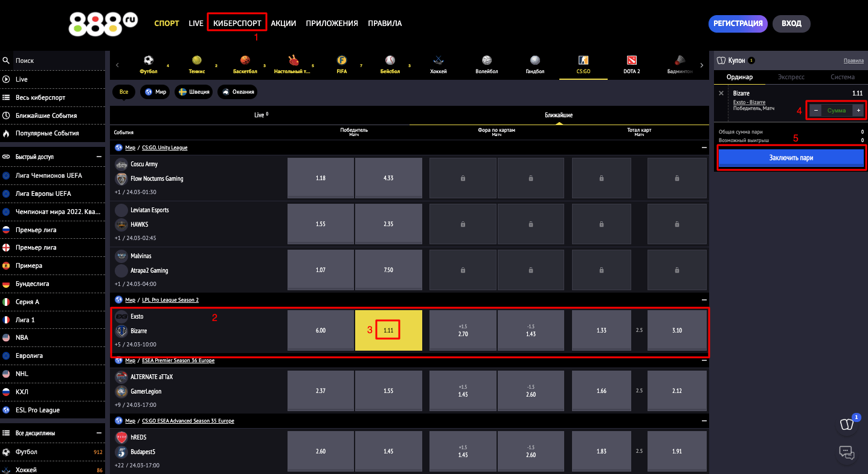The height and width of the screenshot is (474, 868).
Task: Select odds 4.33 for Flow Nocturns Gaming
Action: point(388,178)
